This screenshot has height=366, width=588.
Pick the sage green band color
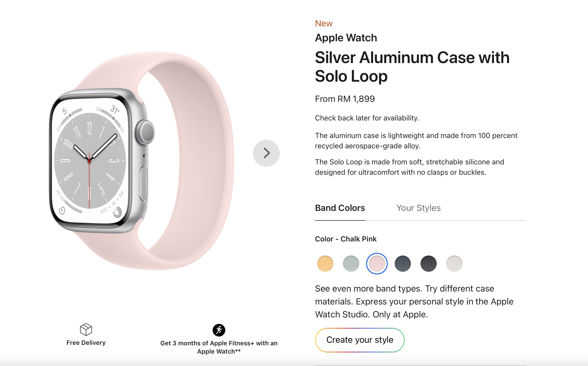(351, 264)
